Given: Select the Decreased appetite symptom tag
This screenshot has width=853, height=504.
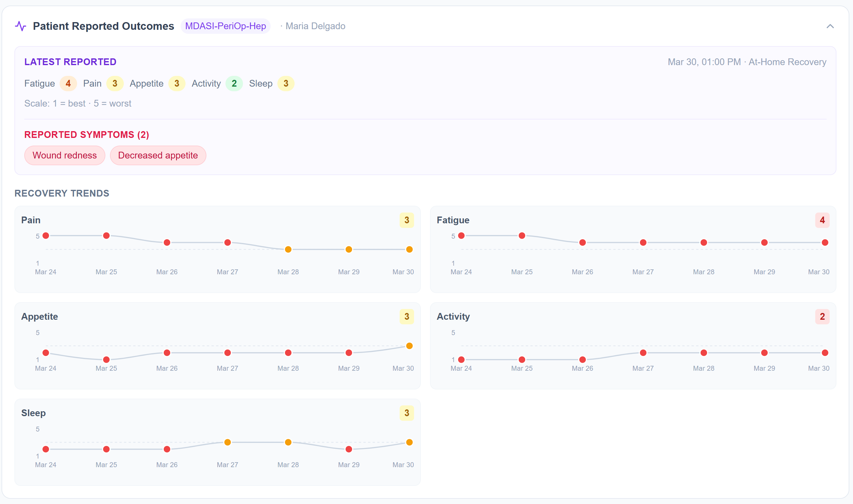Looking at the screenshot, I should coord(158,155).
